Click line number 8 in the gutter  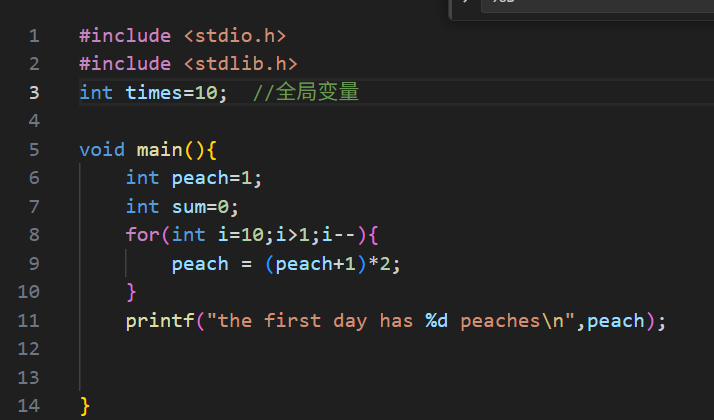click(34, 235)
